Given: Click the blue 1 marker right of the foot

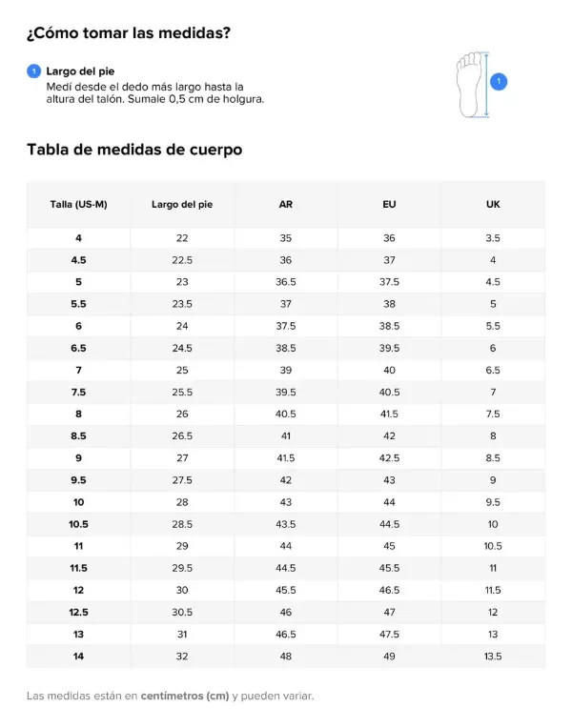Looking at the screenshot, I should click(x=499, y=82).
